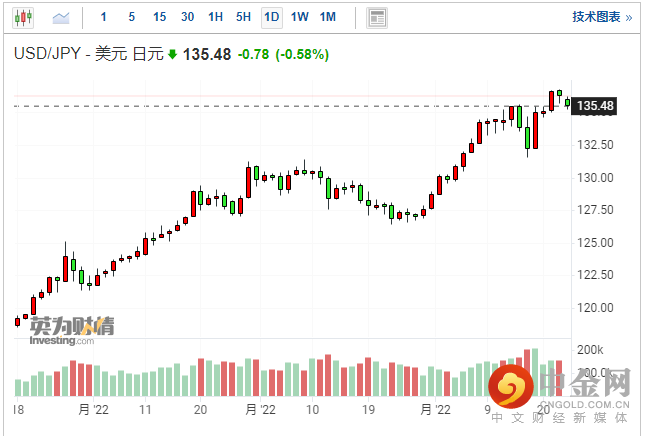Click the green down arrow beside USD/JPY

click(x=172, y=54)
